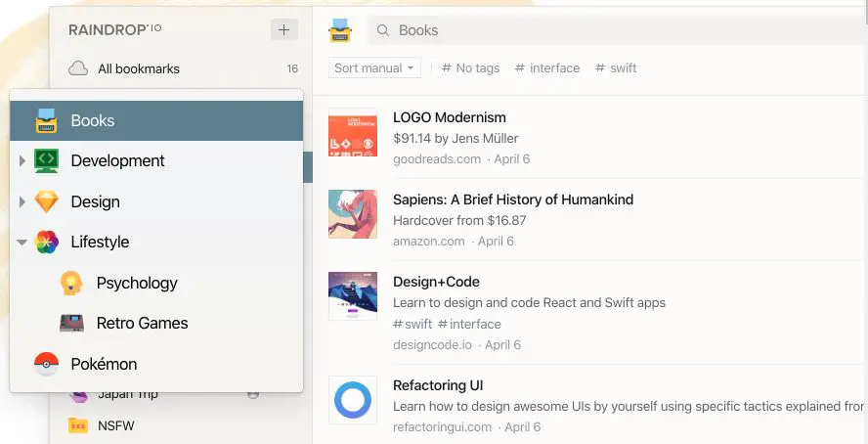Click the amazon.com source text
The image size is (868, 444).
pyautogui.click(x=429, y=242)
